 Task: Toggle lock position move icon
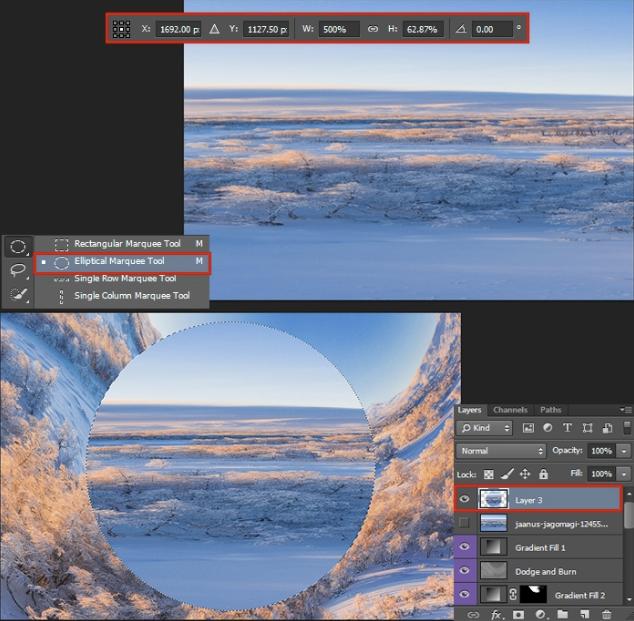click(525, 474)
